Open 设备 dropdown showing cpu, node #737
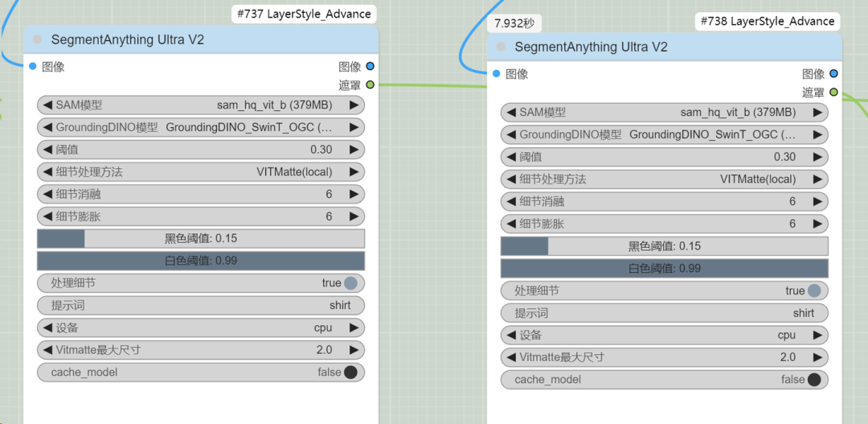The height and width of the screenshot is (424, 868). [200, 327]
